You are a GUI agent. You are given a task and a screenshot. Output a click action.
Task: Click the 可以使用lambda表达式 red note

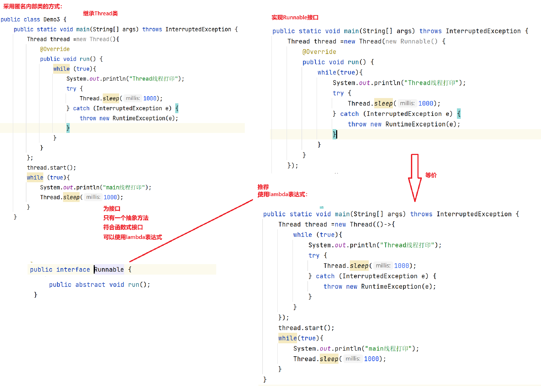(132, 237)
